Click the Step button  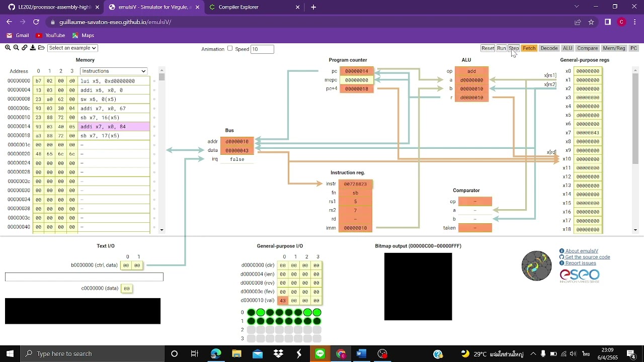pos(514,48)
